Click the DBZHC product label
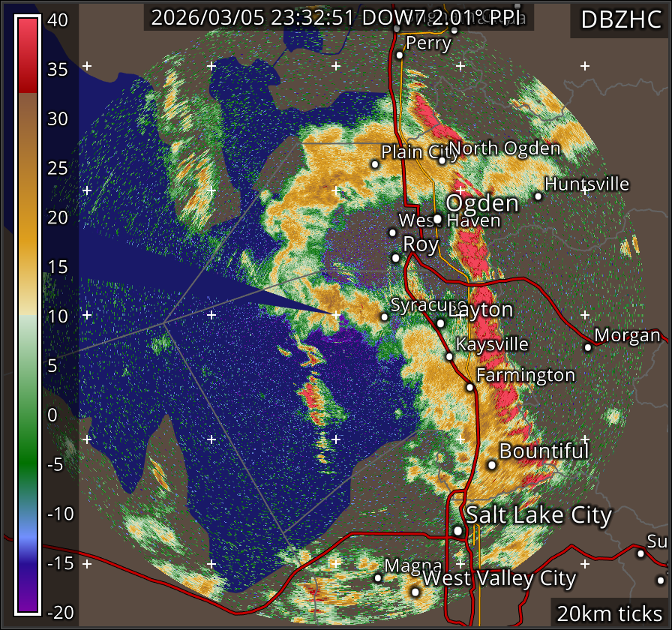 621,19
